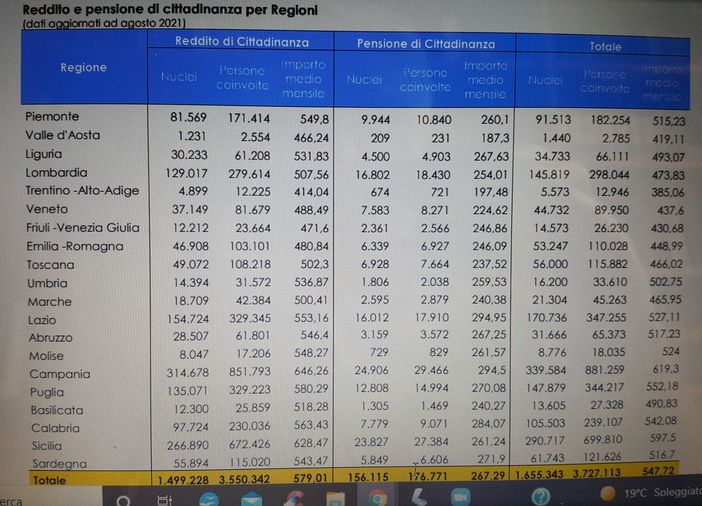The height and width of the screenshot is (506, 702).
Task: Select the 'Umbria' row label
Action: click(47, 283)
